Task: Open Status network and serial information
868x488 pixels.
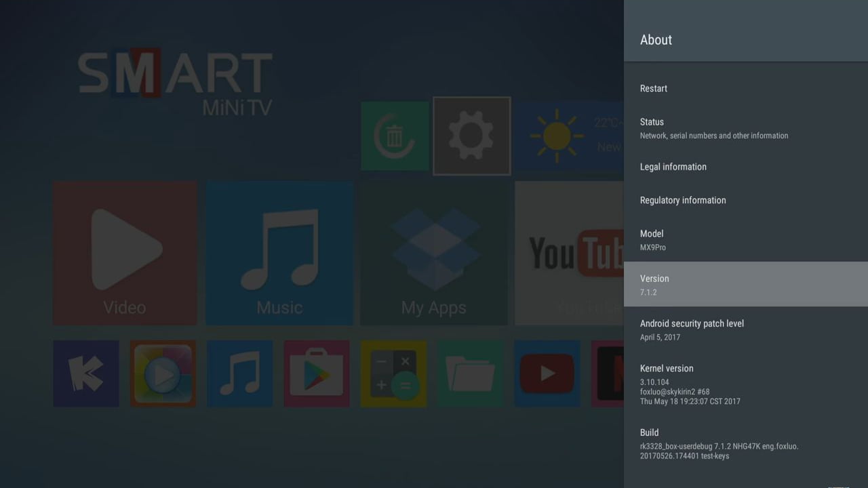Action: pyautogui.click(x=746, y=128)
